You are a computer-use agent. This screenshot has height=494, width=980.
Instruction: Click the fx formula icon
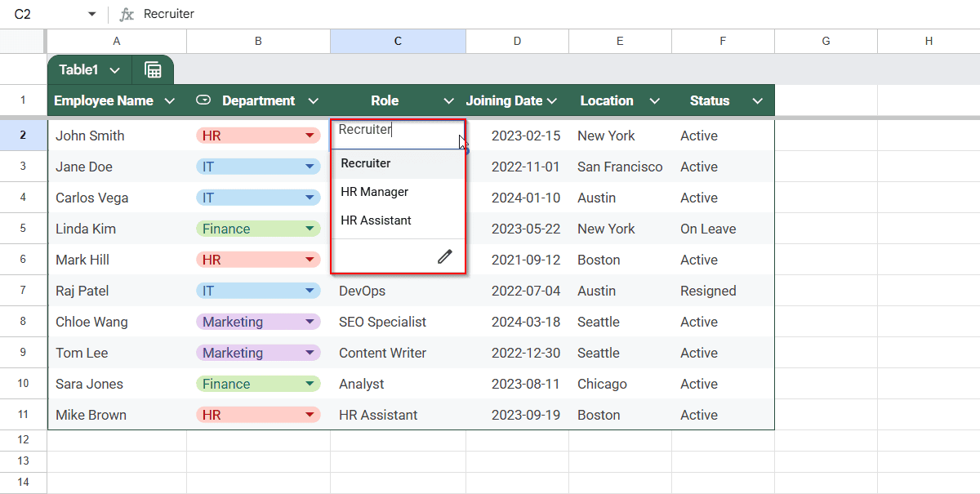[x=127, y=14]
